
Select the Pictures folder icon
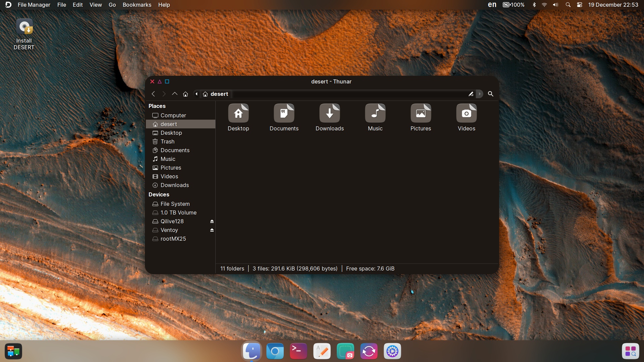click(421, 113)
